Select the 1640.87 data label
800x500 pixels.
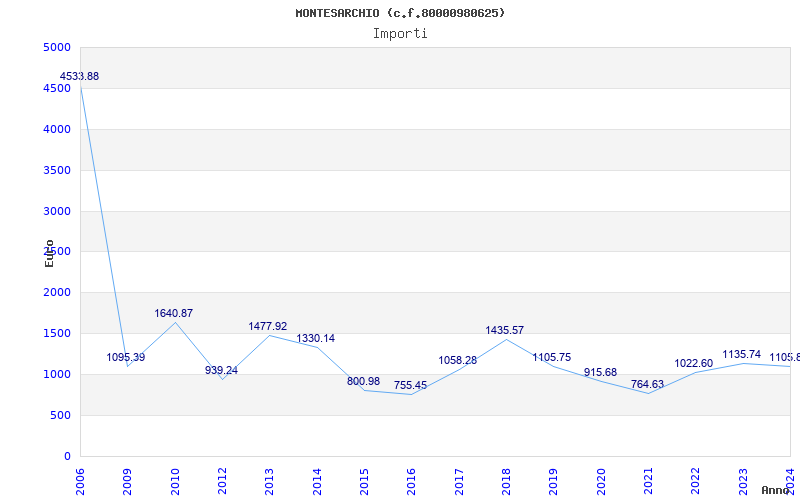click(174, 313)
